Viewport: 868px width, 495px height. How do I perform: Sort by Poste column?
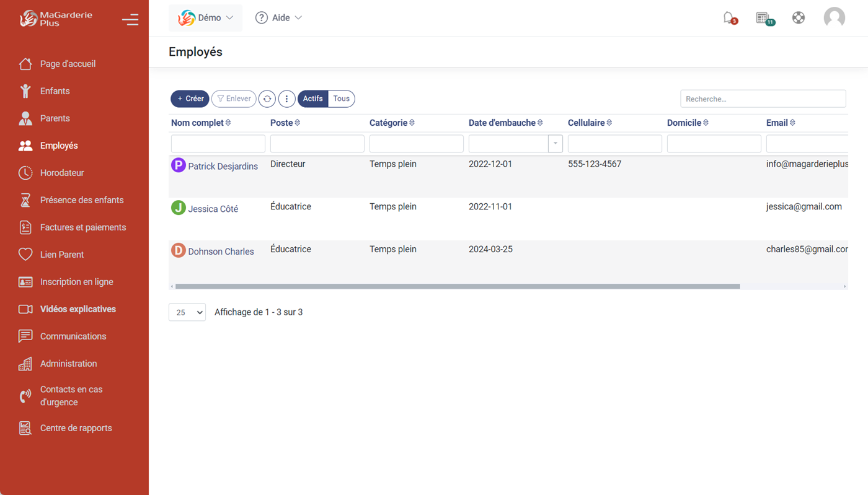[285, 123]
